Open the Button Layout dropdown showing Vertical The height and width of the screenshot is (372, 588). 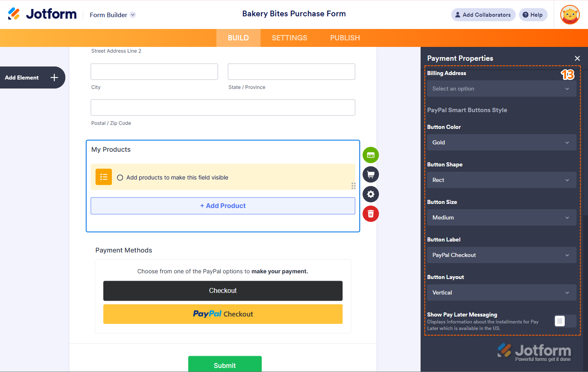click(x=501, y=292)
